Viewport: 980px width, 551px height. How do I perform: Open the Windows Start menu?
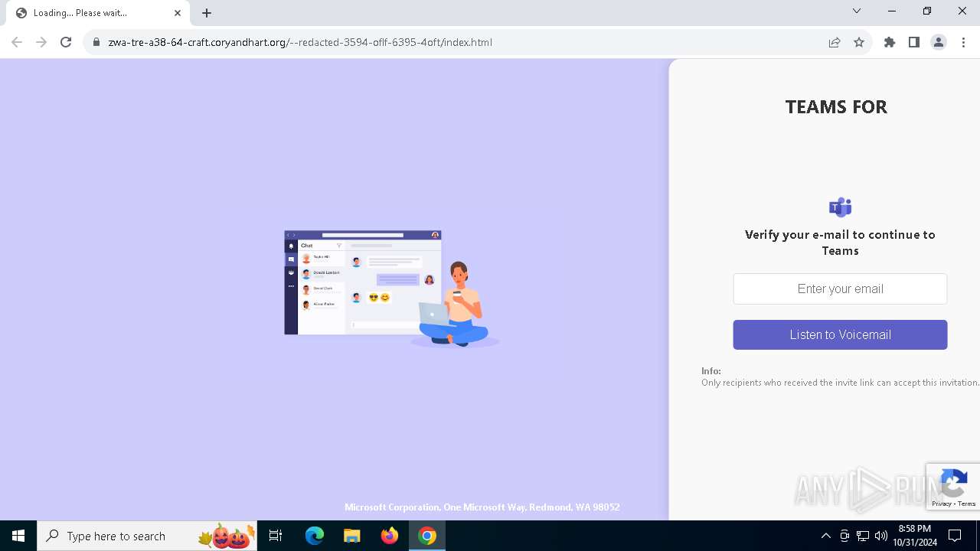[18, 536]
